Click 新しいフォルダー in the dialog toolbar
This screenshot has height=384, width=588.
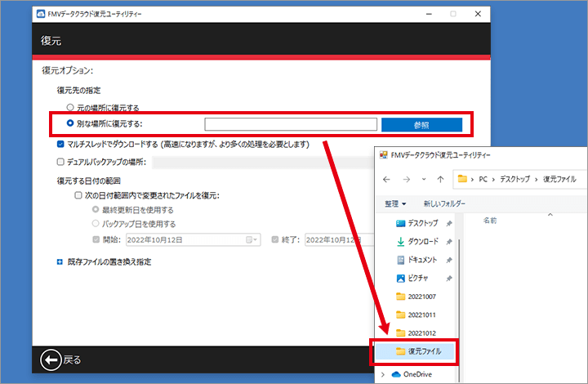pos(444,203)
